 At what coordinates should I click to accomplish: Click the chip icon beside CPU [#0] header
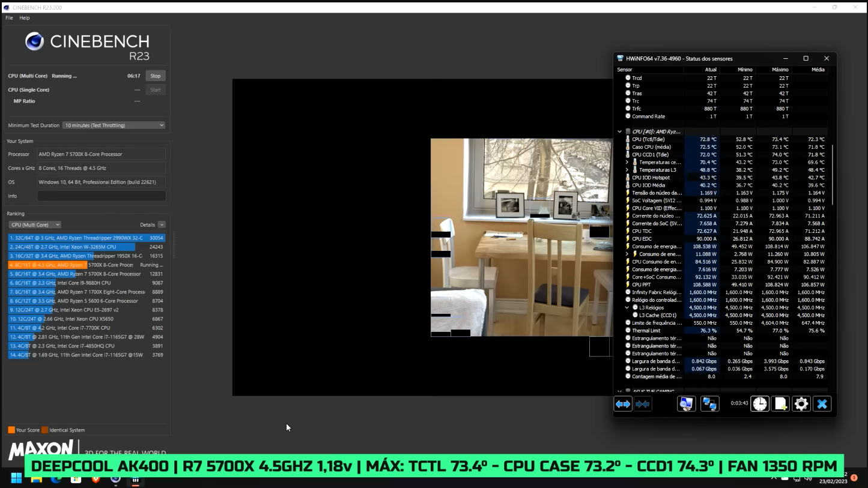click(x=628, y=131)
